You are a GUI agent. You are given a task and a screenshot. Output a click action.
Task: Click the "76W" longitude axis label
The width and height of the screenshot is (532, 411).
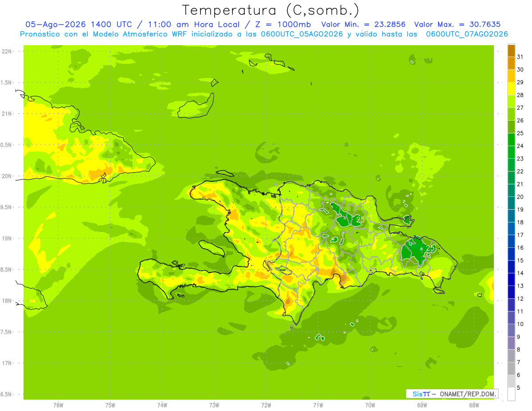(58, 405)
